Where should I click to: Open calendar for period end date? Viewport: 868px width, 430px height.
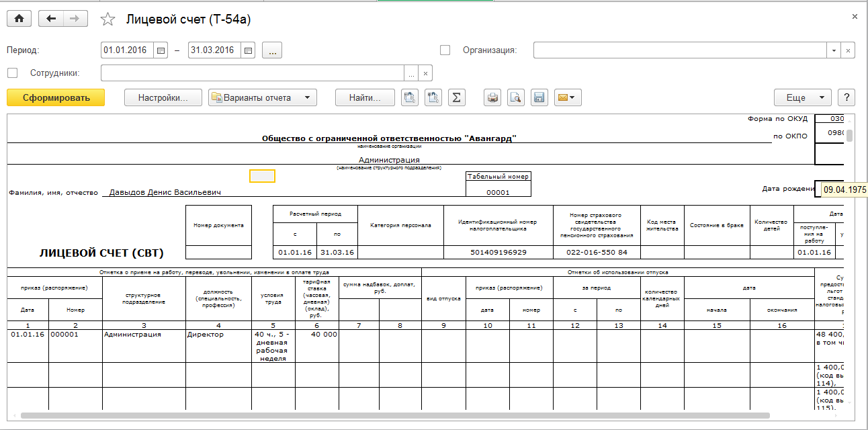[x=249, y=50]
